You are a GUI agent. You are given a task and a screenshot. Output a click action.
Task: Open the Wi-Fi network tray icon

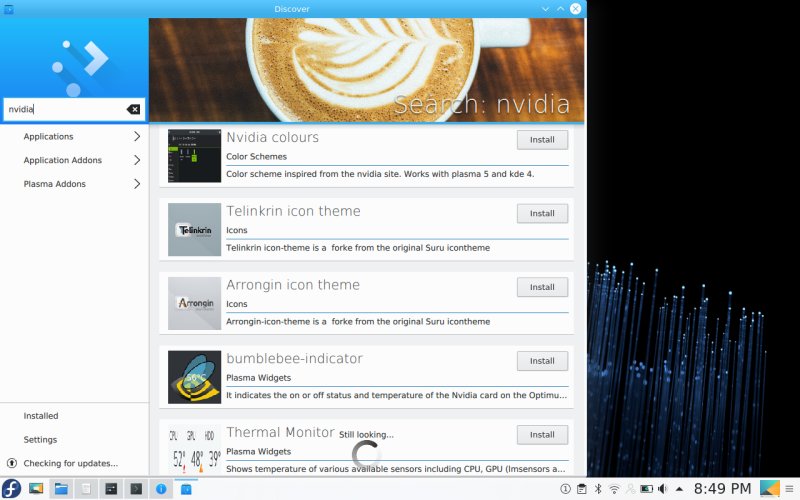(614, 489)
